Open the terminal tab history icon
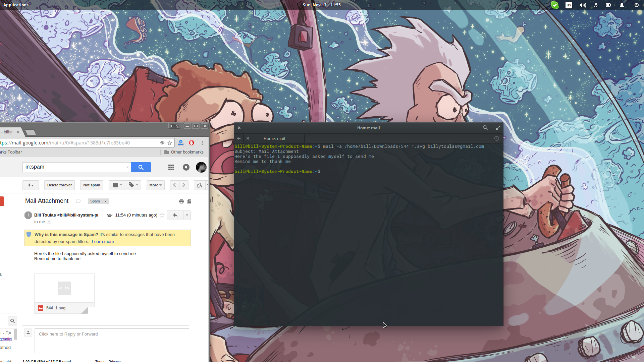 click(497, 138)
